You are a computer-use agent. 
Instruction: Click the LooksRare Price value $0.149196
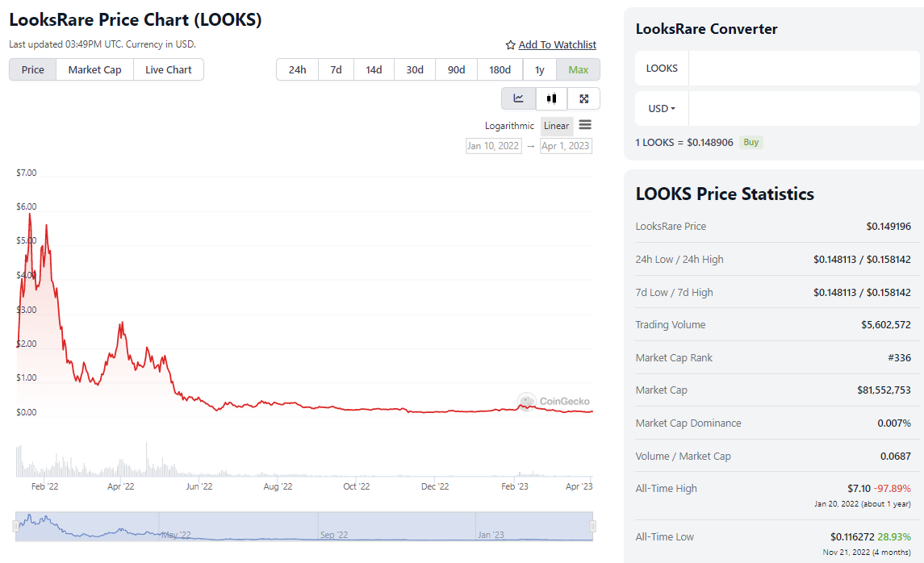click(x=888, y=226)
